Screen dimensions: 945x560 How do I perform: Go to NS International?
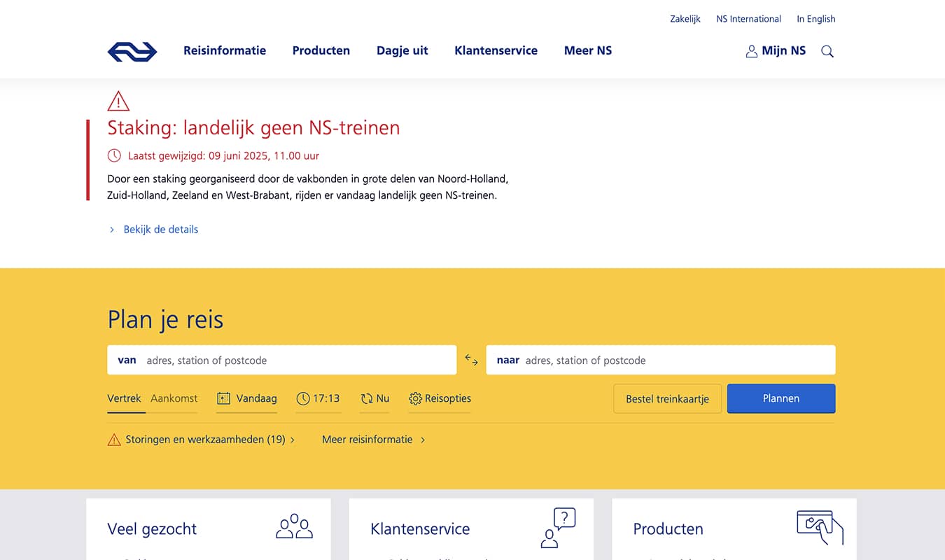point(748,19)
